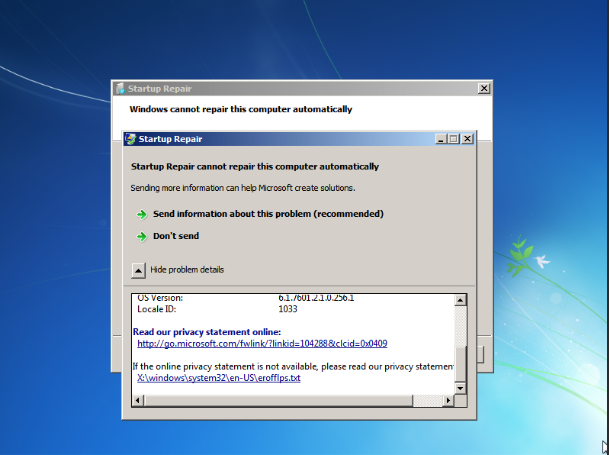Click the 'Locale ID:' label

[x=157, y=309]
